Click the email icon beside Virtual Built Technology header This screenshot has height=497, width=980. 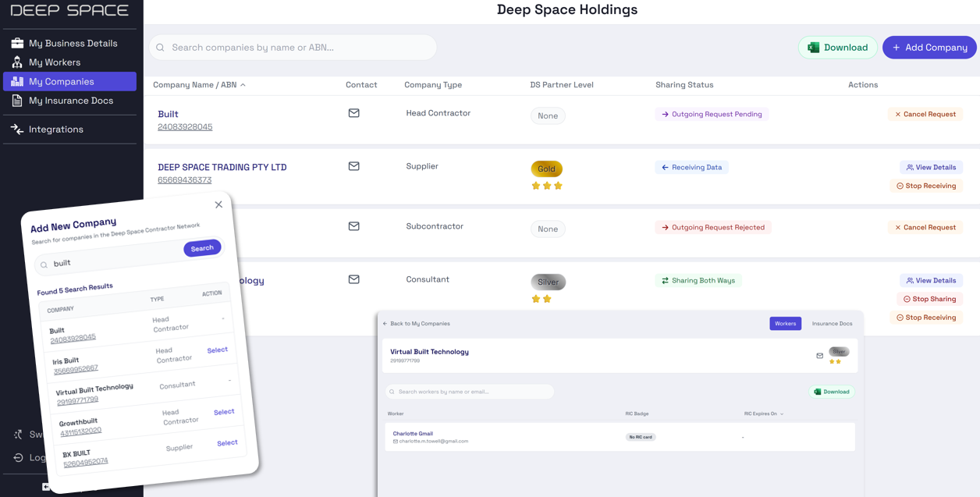pos(819,356)
